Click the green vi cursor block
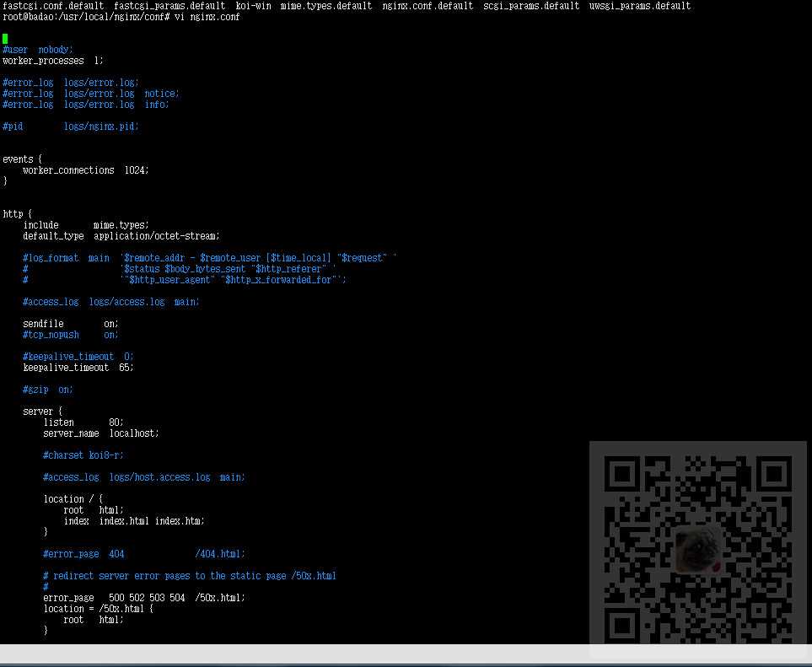This screenshot has height=667, width=812. click(x=5, y=39)
